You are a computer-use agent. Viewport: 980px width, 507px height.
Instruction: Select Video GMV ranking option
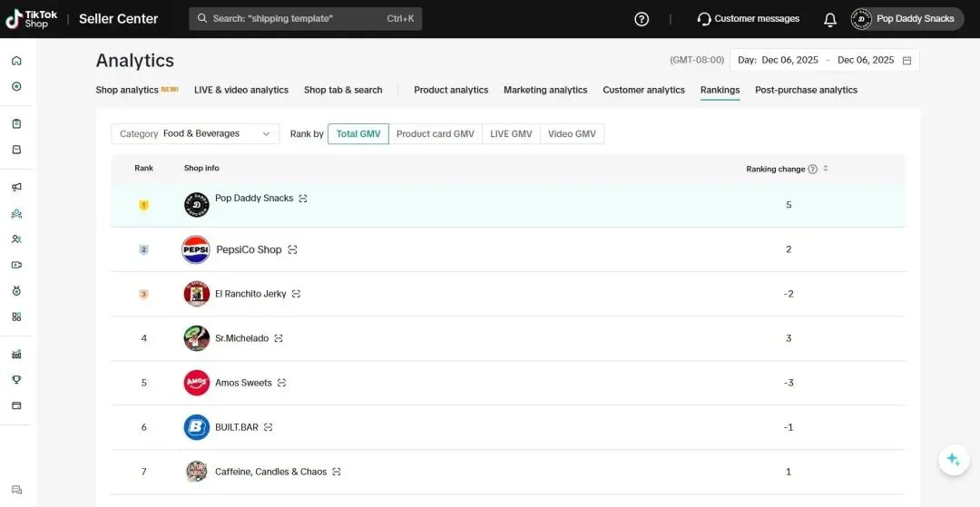point(572,133)
